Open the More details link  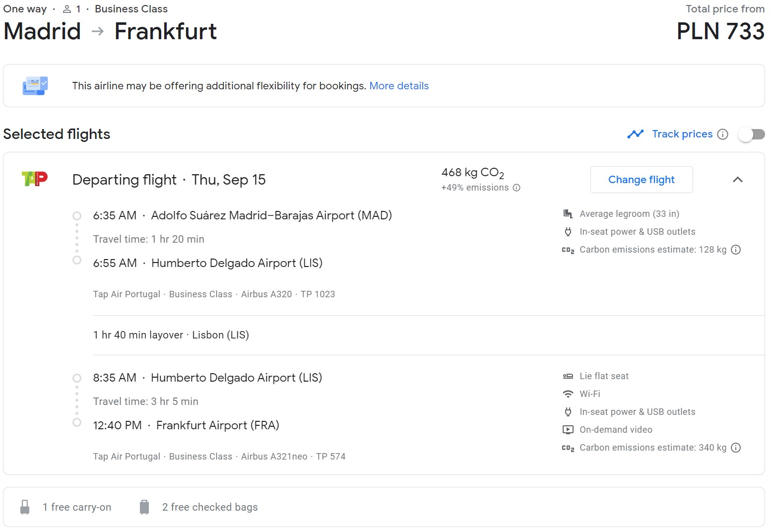(399, 86)
